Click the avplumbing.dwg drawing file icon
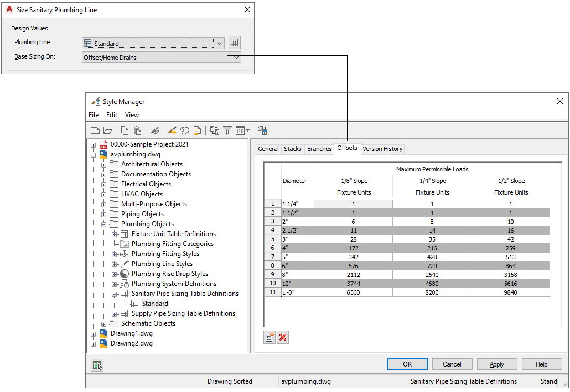Image resolution: width=570 pixels, height=392 pixels. click(x=103, y=154)
